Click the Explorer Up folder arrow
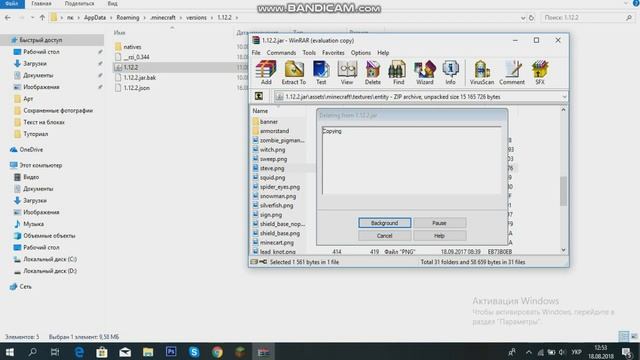The image size is (640, 360). [42, 18]
